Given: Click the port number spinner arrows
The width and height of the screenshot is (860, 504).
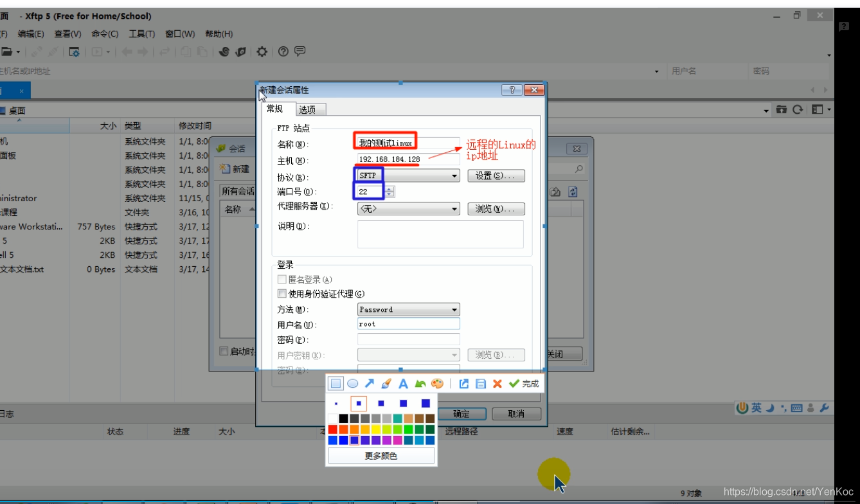Looking at the screenshot, I should pyautogui.click(x=390, y=192).
